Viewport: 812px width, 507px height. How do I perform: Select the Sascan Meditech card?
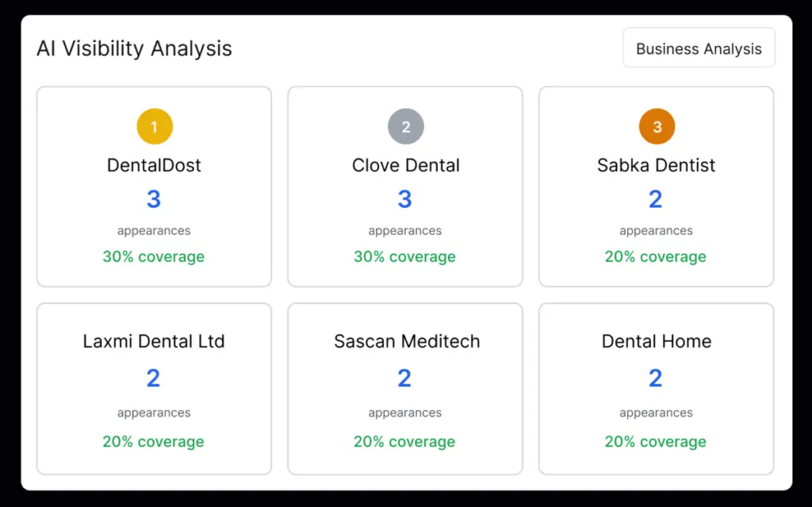pos(405,388)
